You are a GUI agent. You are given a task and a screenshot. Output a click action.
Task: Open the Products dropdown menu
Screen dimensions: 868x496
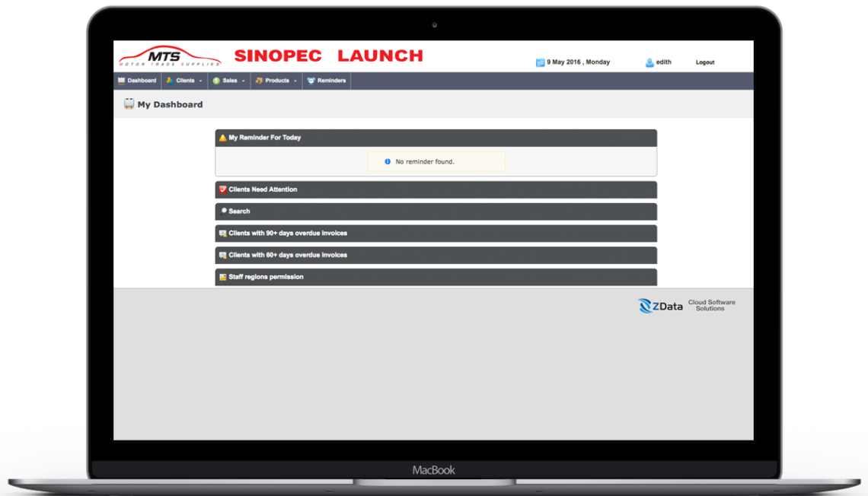coord(276,81)
